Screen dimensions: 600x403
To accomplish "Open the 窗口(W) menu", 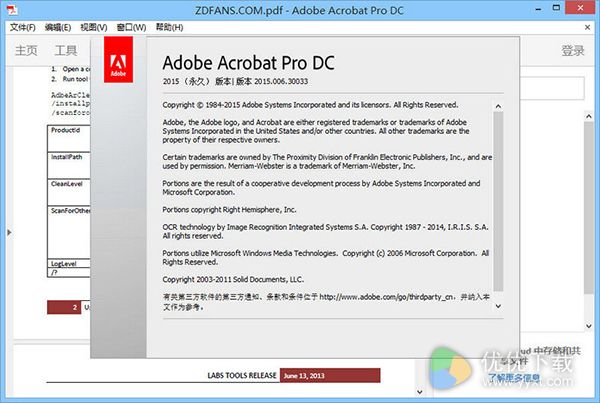I will tap(131, 28).
